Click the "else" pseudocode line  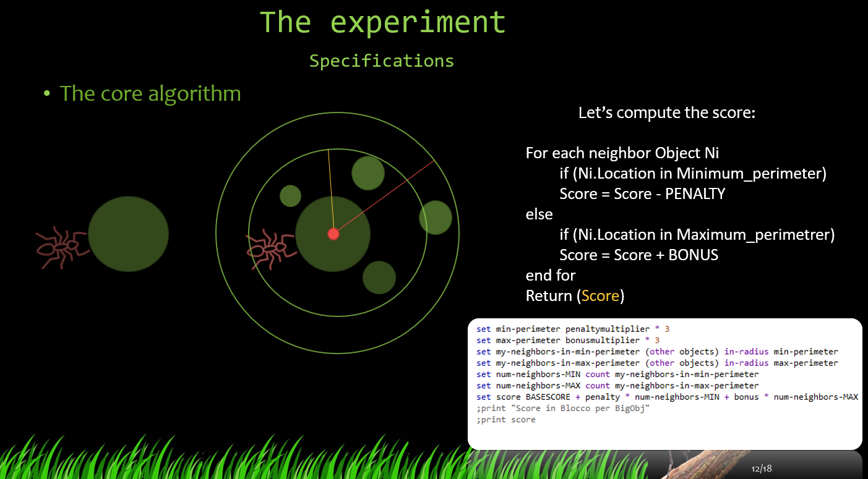point(539,214)
